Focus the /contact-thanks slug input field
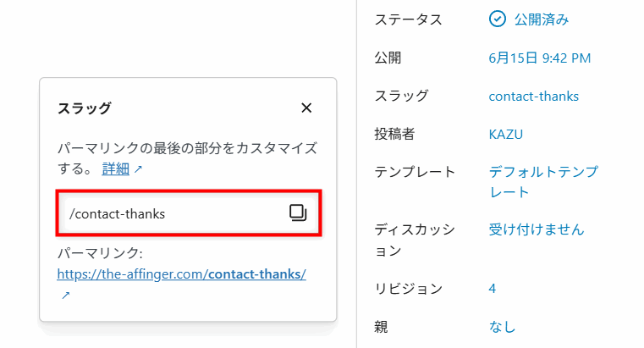644x348 pixels. (189, 213)
